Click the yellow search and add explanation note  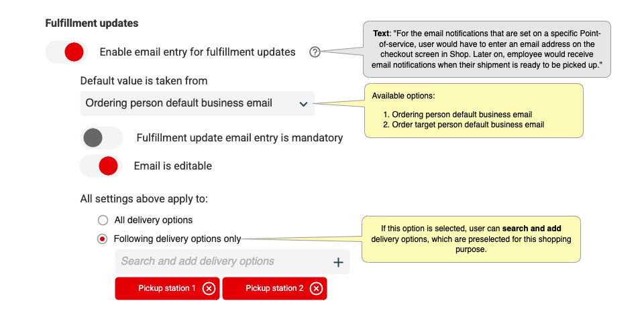[471, 239]
